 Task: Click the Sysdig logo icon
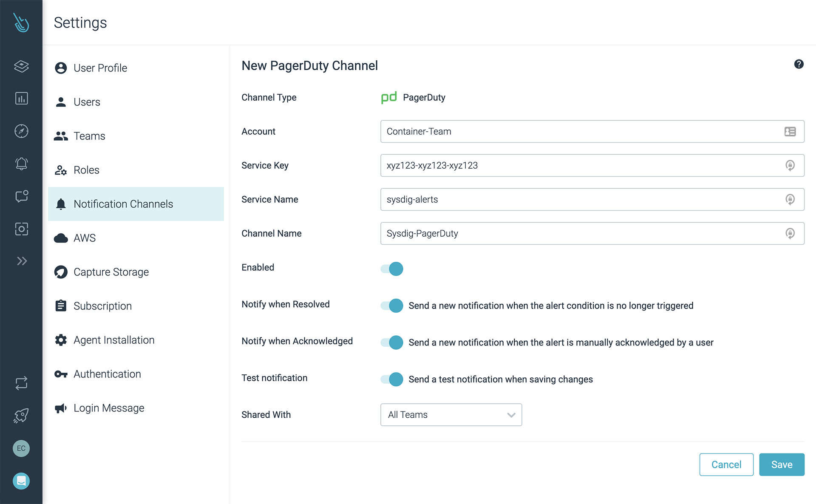pos(21,22)
